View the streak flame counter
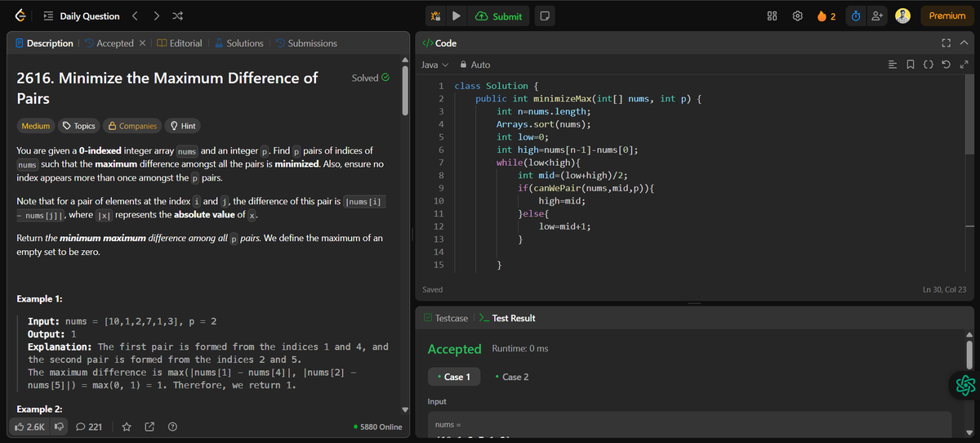The width and height of the screenshot is (980, 443). [x=826, y=16]
